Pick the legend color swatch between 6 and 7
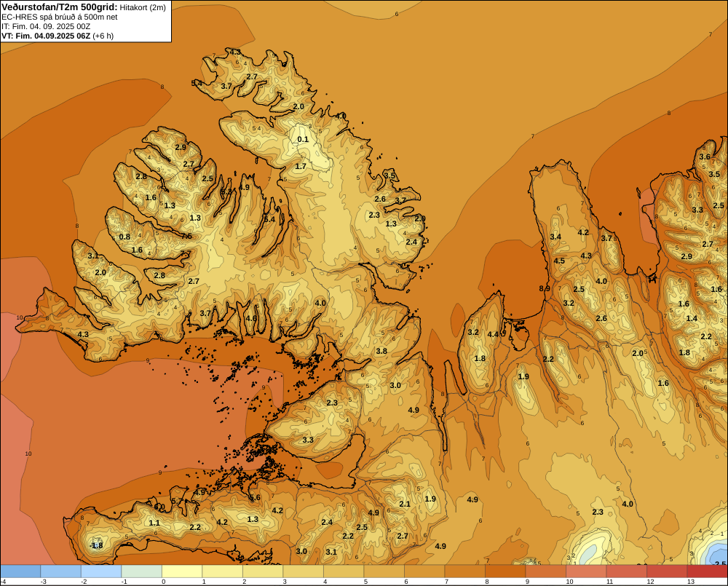 pyautogui.click(x=424, y=571)
